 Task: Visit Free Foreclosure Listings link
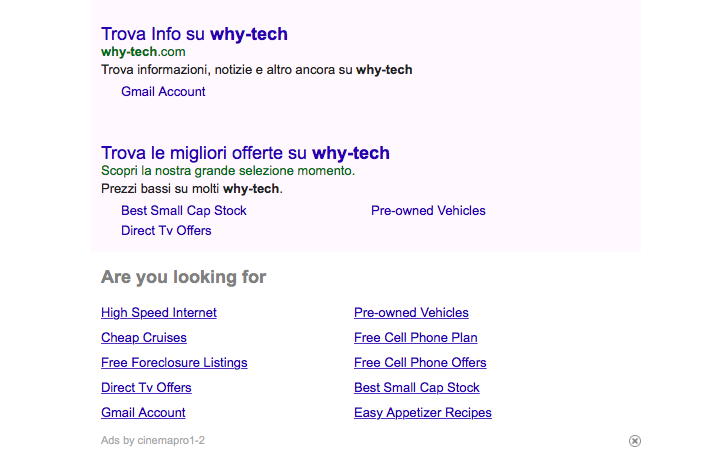coord(174,362)
